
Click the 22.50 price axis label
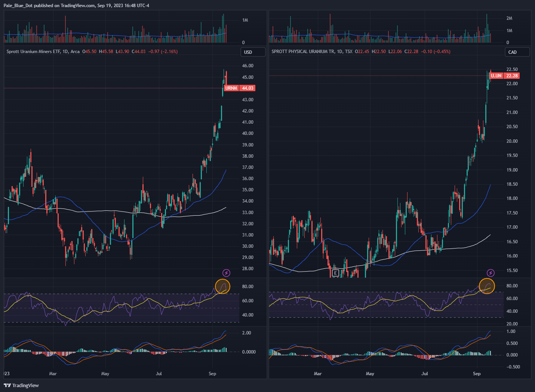[512, 70]
